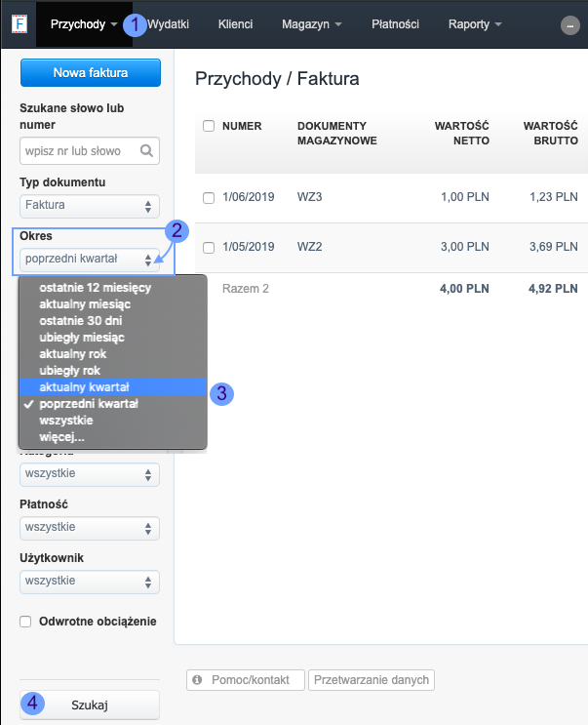Image resolution: width=588 pixels, height=725 pixels.
Task: Click the 1,23 PLN gross value
Action: [553, 197]
